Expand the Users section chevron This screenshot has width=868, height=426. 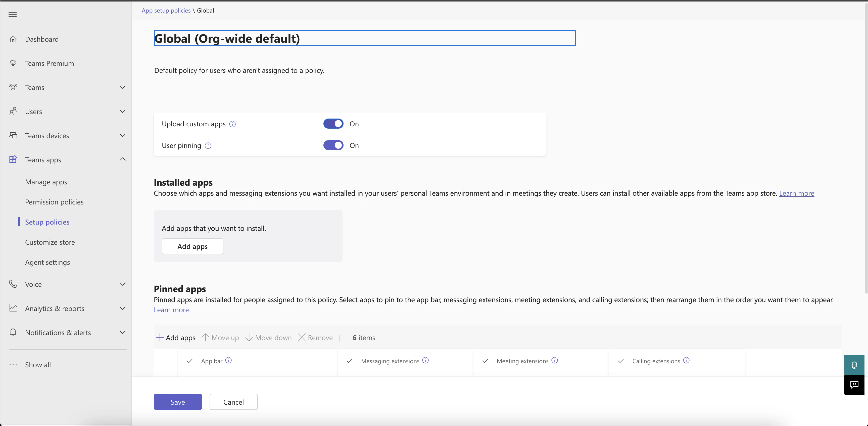click(123, 111)
